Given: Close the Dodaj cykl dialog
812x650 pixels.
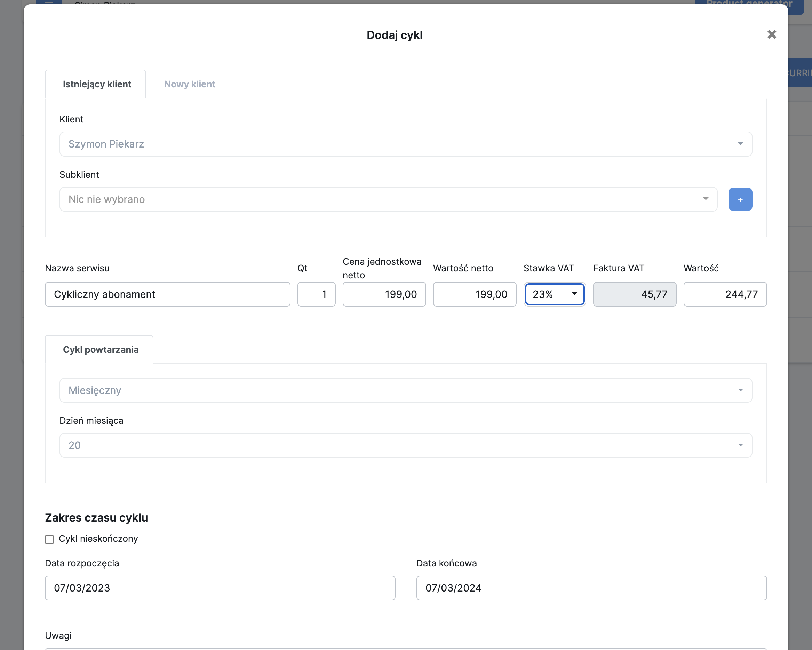Looking at the screenshot, I should point(771,35).
